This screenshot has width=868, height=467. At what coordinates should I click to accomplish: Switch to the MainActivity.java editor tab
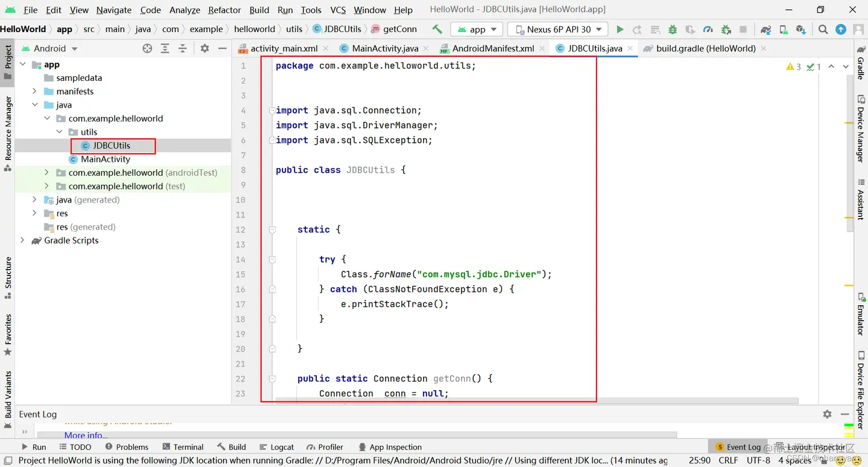click(x=385, y=49)
